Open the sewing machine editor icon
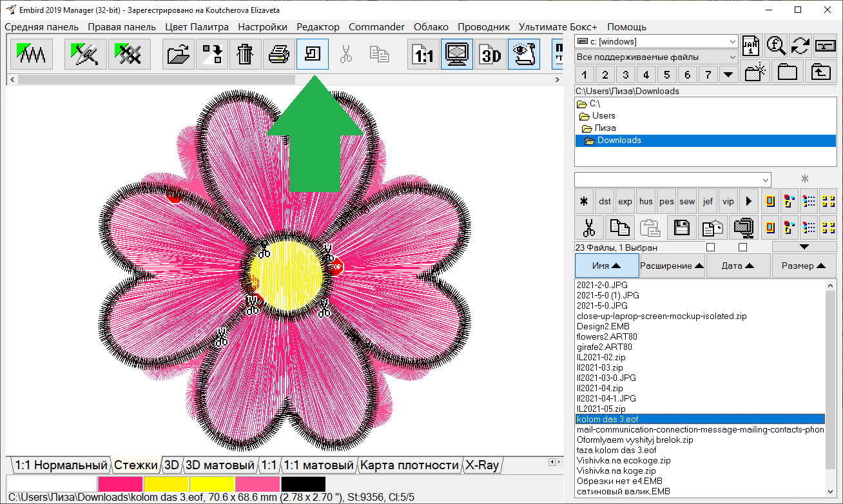This screenshot has height=504, width=843. point(313,55)
